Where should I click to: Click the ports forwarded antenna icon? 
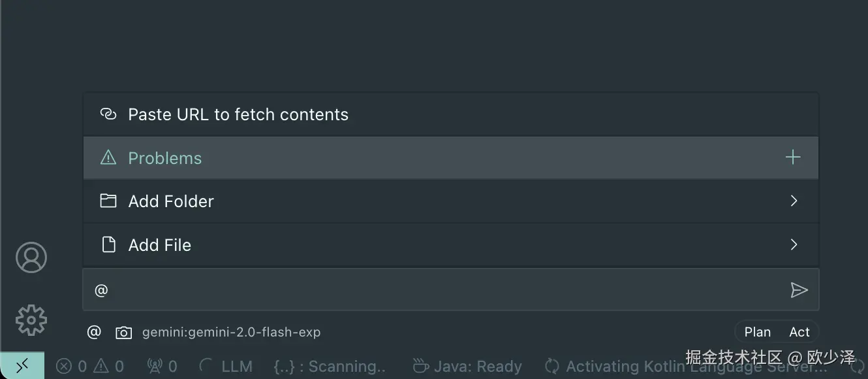tap(155, 367)
